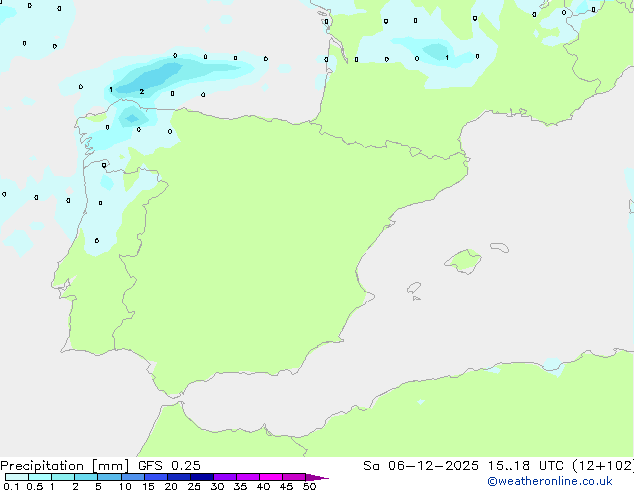Viewport: 634px width, 490px height.
Task: Click the 'Precipitation' title word
Action: (42, 466)
